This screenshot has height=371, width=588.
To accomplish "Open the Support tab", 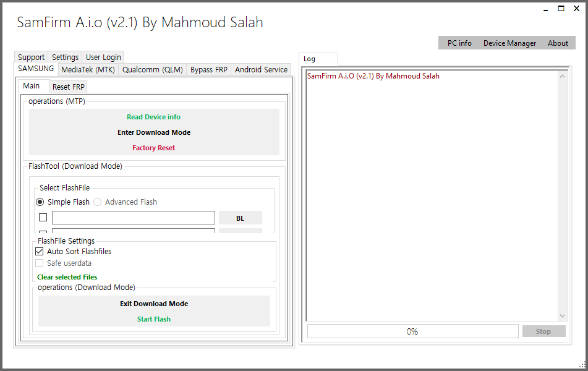I will (x=31, y=57).
